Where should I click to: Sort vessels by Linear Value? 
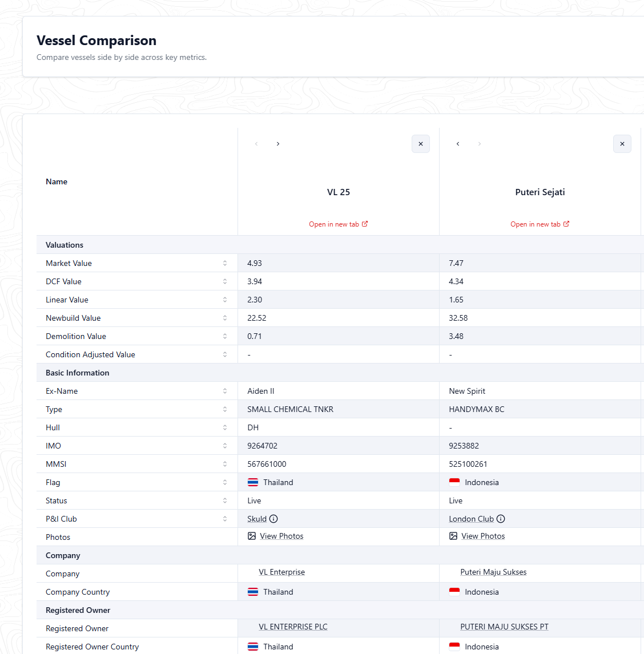(x=225, y=300)
